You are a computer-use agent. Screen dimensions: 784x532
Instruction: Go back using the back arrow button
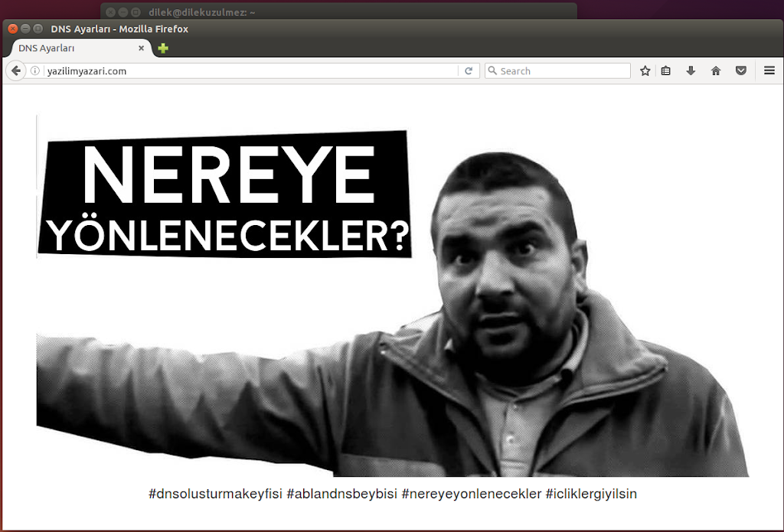click(x=15, y=70)
